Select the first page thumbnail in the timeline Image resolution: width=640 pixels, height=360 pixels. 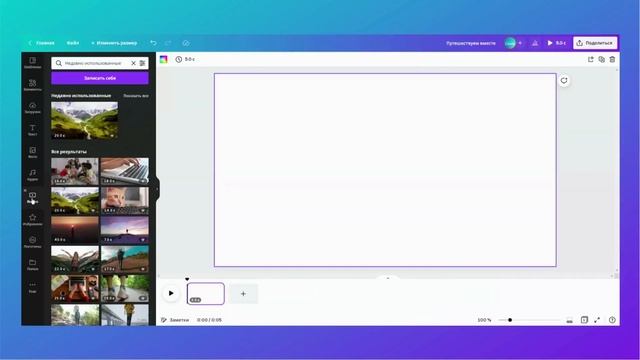pyautogui.click(x=206, y=293)
